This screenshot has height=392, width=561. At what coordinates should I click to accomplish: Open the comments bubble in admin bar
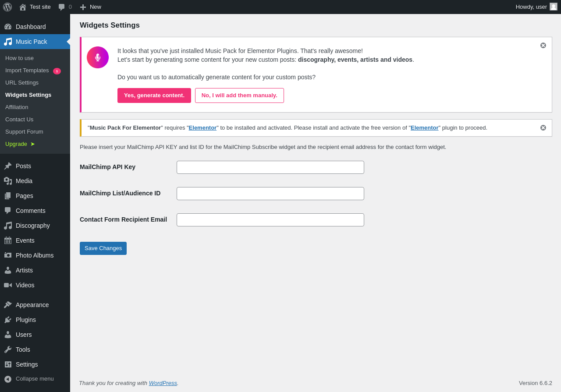(65, 7)
